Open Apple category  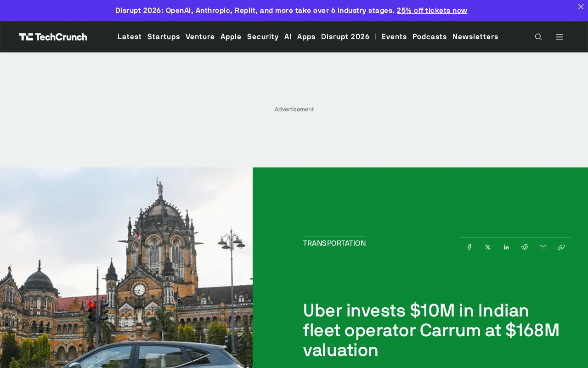(x=231, y=37)
